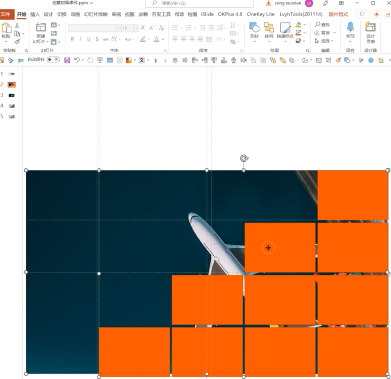Click the Shape Outline color pen

coord(298,33)
